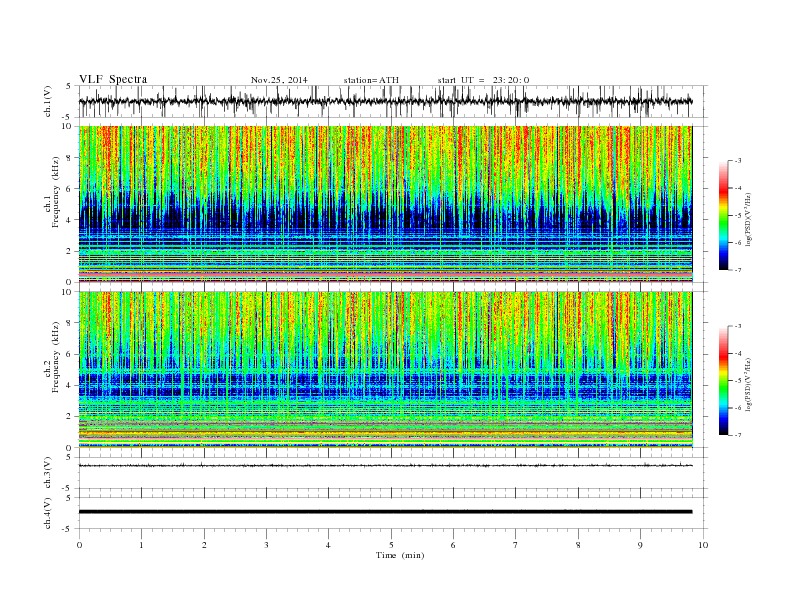Click the '-3' tick on ch.1 colorbar
This screenshot has height=612, width=792.
(738, 161)
